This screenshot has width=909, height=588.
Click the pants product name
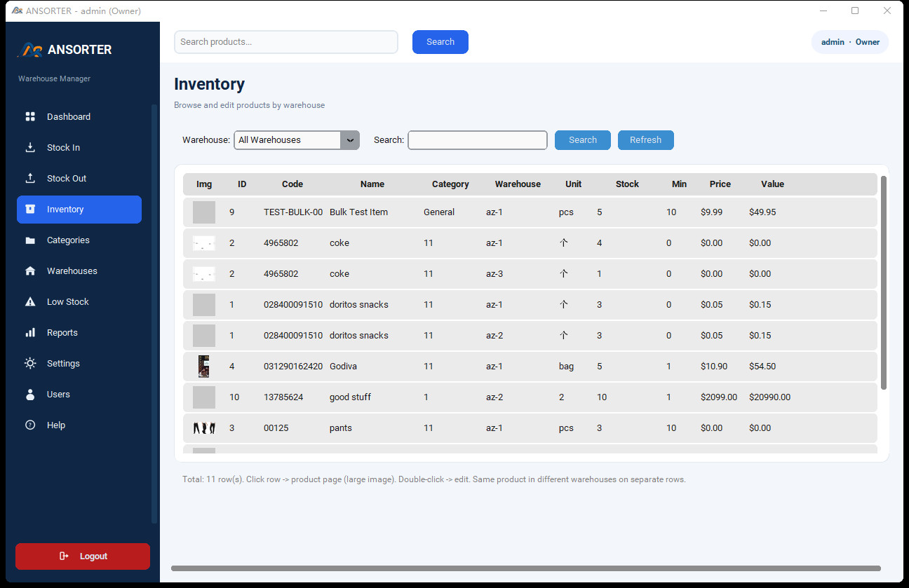(341, 428)
